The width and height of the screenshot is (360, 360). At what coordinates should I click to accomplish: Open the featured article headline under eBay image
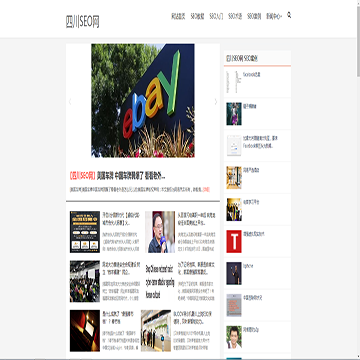(x=117, y=176)
